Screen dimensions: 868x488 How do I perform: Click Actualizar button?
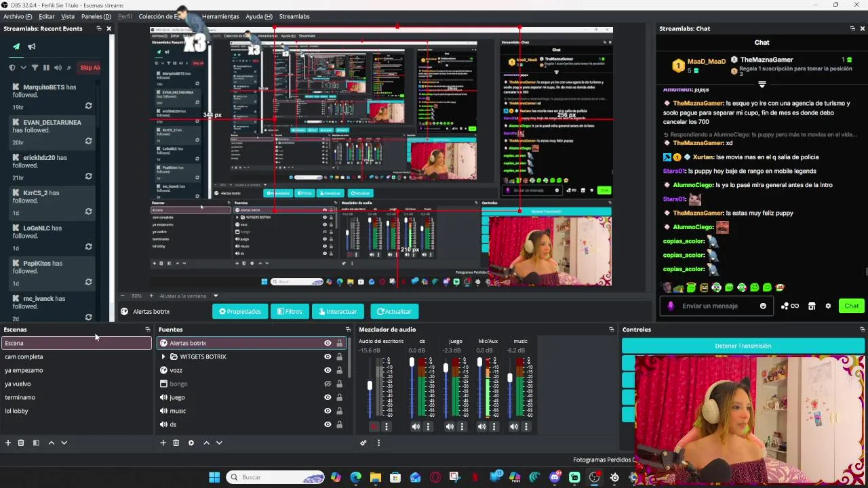pos(394,312)
